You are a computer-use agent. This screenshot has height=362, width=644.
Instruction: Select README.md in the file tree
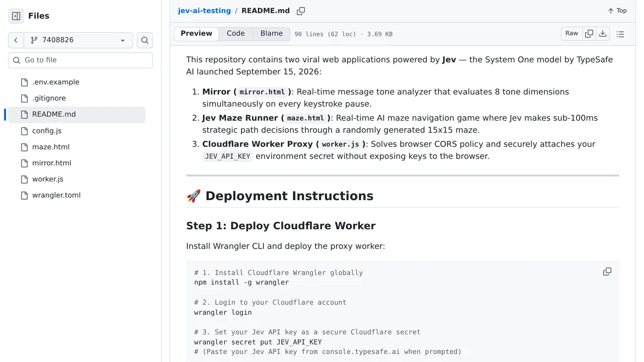coord(76,114)
